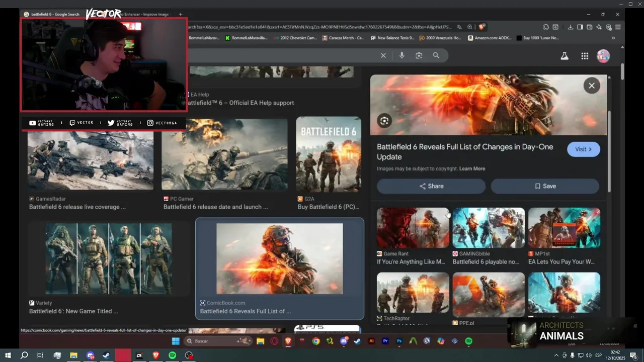
Task: Open the MP1st related image
Action: coord(564,228)
